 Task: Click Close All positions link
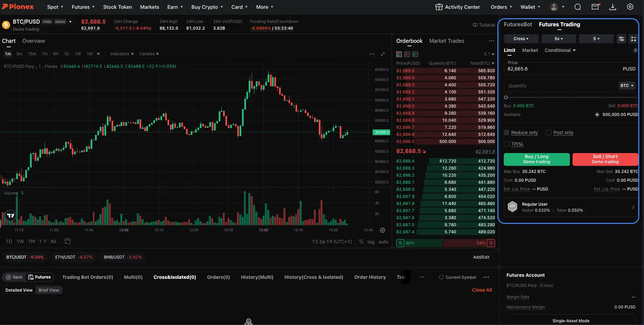[x=482, y=290]
